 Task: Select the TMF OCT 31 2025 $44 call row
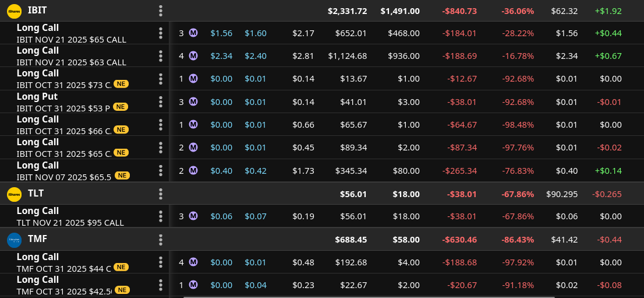(x=322, y=262)
